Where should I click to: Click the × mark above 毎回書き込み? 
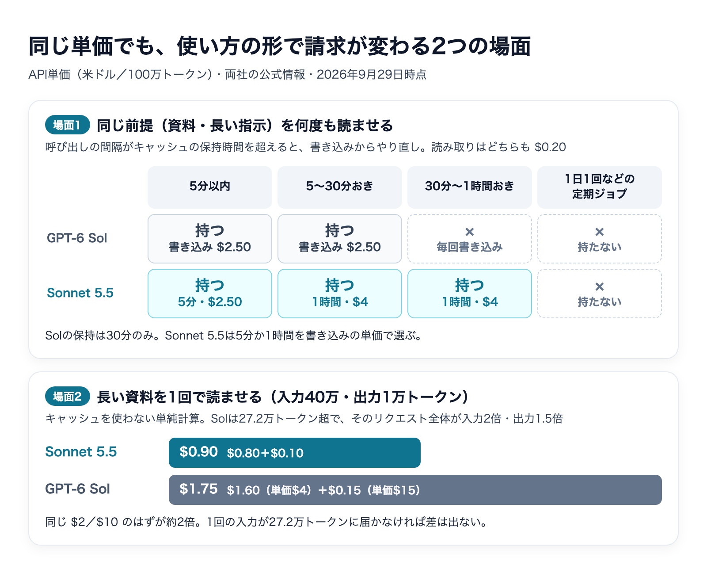click(470, 232)
